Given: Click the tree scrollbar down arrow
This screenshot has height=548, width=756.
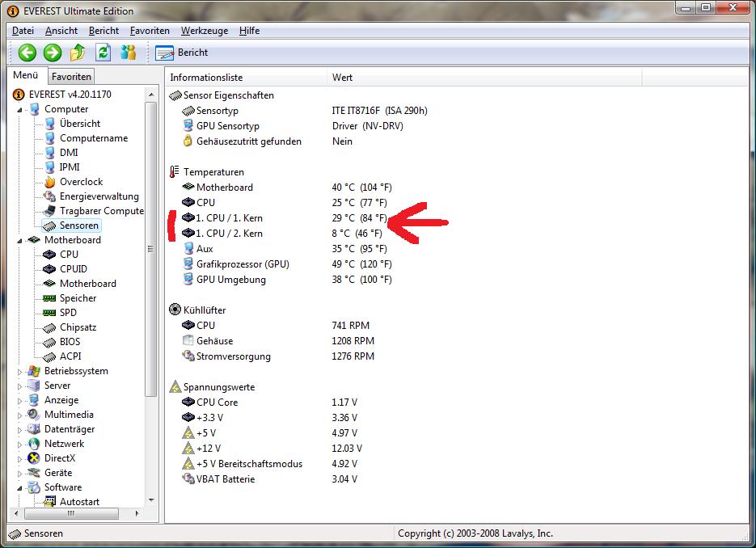Looking at the screenshot, I should click(151, 500).
